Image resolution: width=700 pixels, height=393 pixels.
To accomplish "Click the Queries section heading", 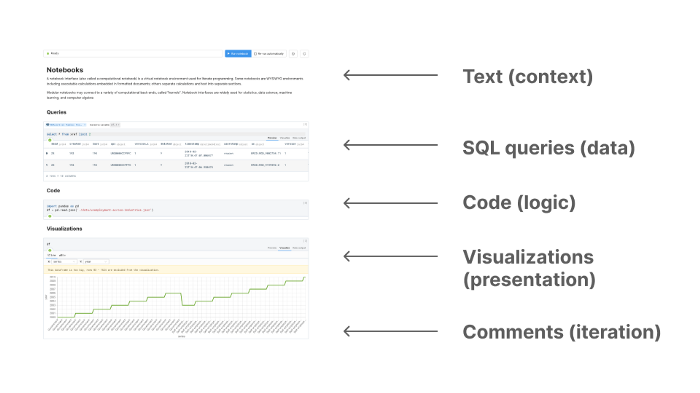I will click(56, 112).
